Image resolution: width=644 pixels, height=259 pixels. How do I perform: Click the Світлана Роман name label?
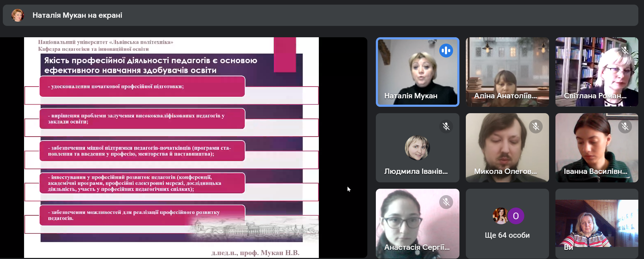(x=595, y=96)
